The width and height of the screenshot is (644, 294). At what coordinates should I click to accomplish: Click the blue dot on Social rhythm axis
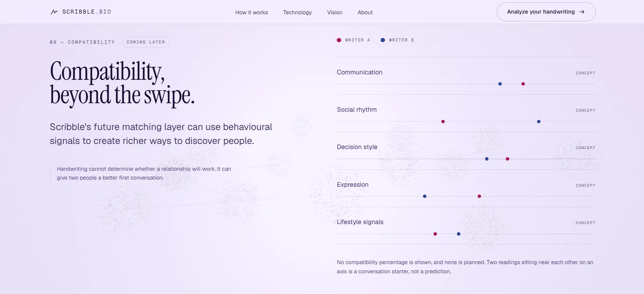(x=539, y=122)
